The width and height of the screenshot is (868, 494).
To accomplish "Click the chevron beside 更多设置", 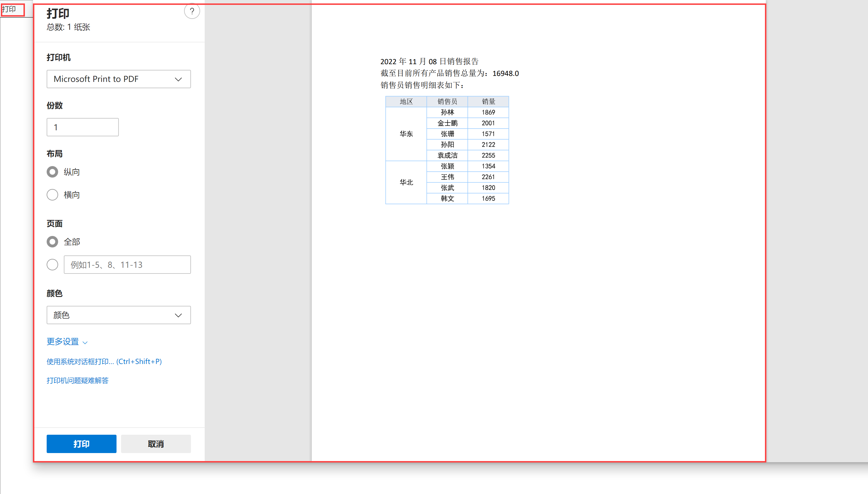I will (85, 343).
